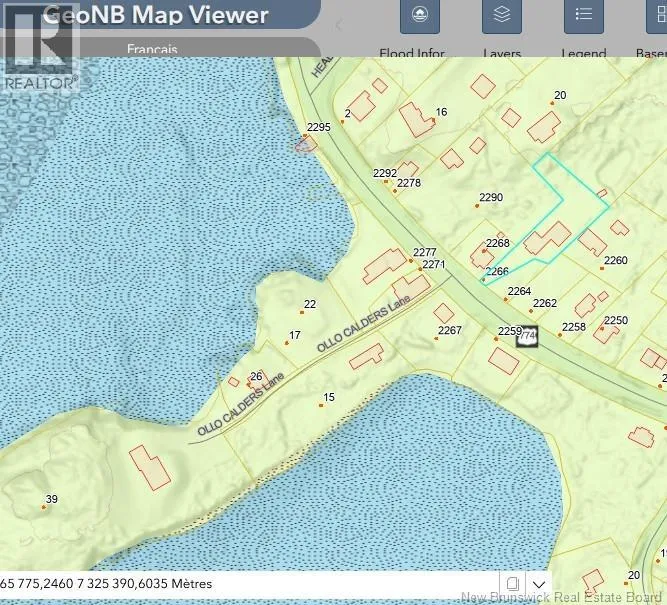Select the address marker 2260
667x605 pixels.
[602, 268]
